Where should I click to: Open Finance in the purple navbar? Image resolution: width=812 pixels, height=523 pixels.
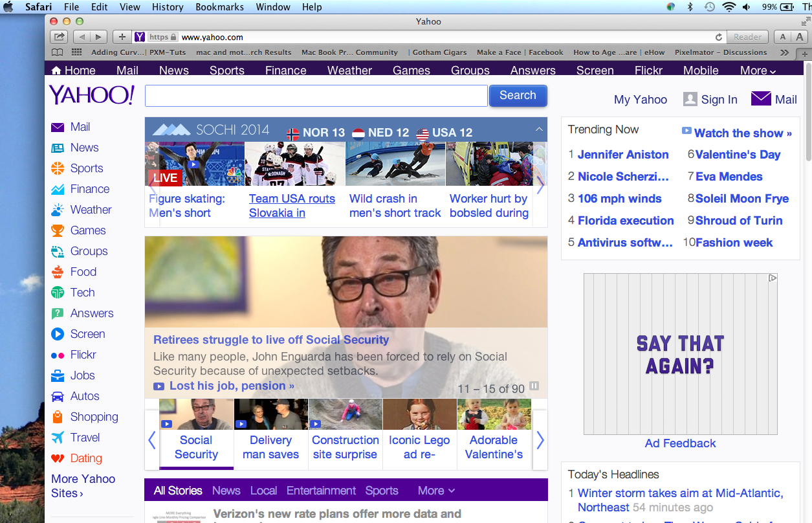click(x=285, y=71)
